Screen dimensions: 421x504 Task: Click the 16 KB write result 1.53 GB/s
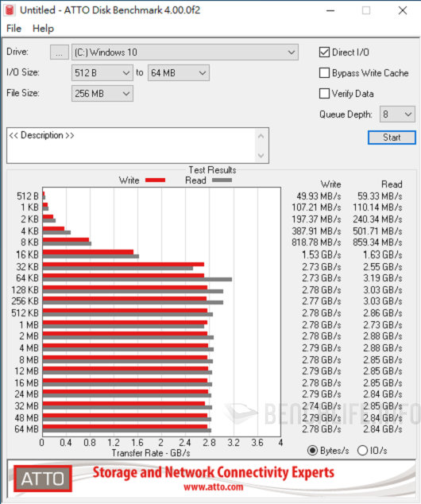tap(322, 255)
